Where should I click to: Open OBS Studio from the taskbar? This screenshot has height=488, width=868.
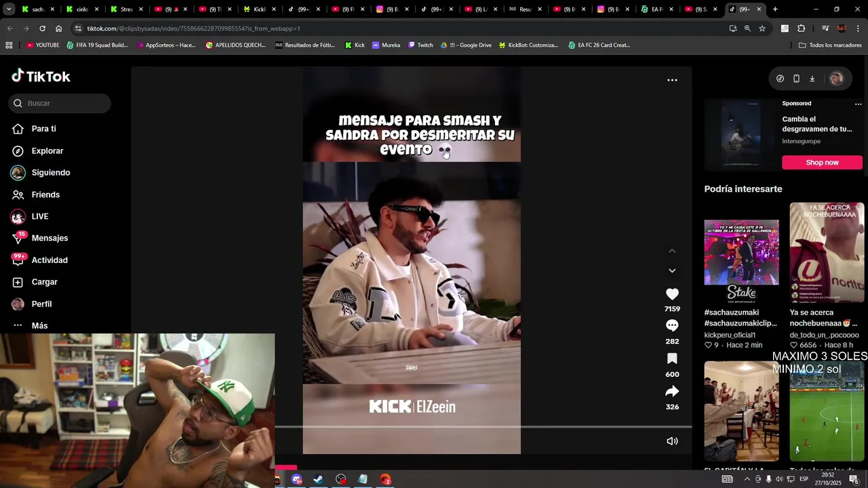[x=340, y=479]
